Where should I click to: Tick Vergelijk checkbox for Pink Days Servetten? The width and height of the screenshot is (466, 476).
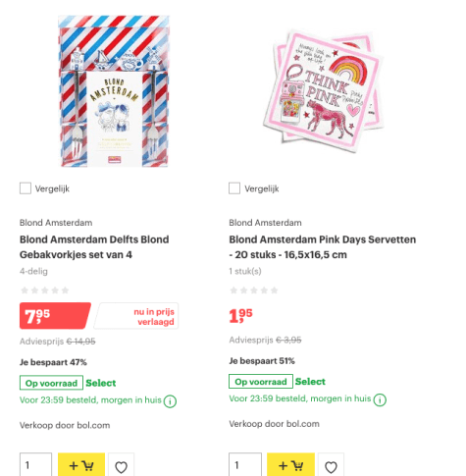234,188
